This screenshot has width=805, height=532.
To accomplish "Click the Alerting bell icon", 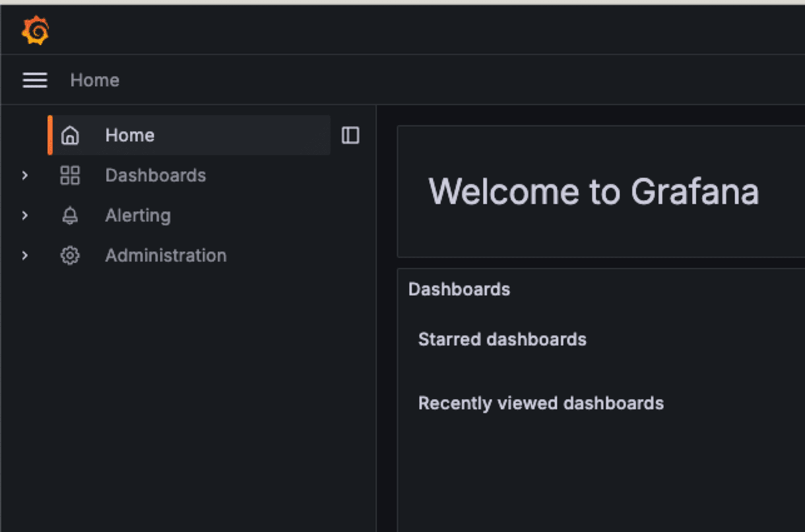I will pyautogui.click(x=70, y=215).
